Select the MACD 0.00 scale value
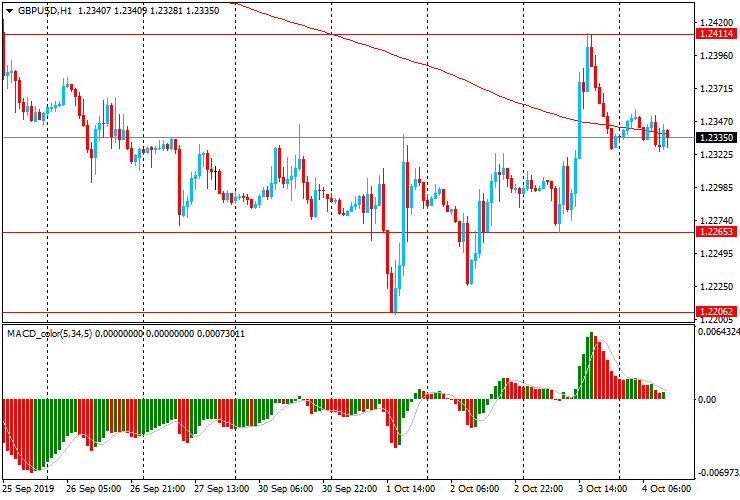Screen dimensions: 740x500 click(706, 400)
